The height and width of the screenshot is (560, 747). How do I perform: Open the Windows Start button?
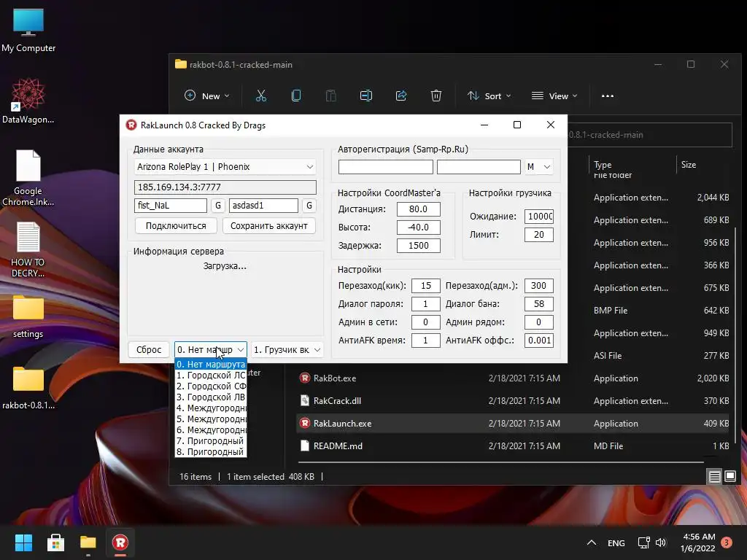click(23, 542)
